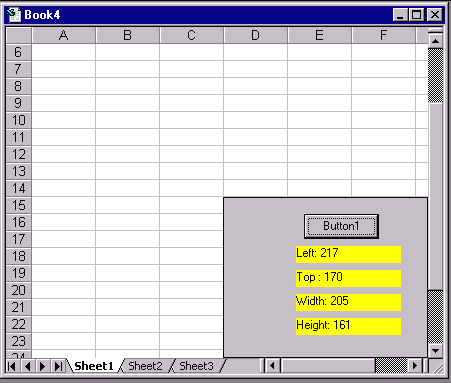Click vertical scrollbar up arrow
451x383 pixels.
[x=435, y=41]
